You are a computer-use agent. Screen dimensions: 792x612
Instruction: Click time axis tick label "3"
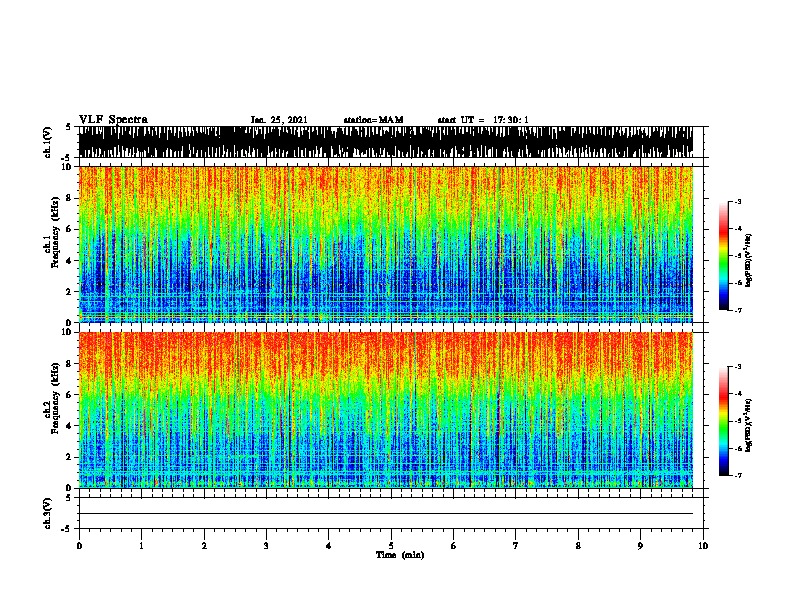point(266,546)
